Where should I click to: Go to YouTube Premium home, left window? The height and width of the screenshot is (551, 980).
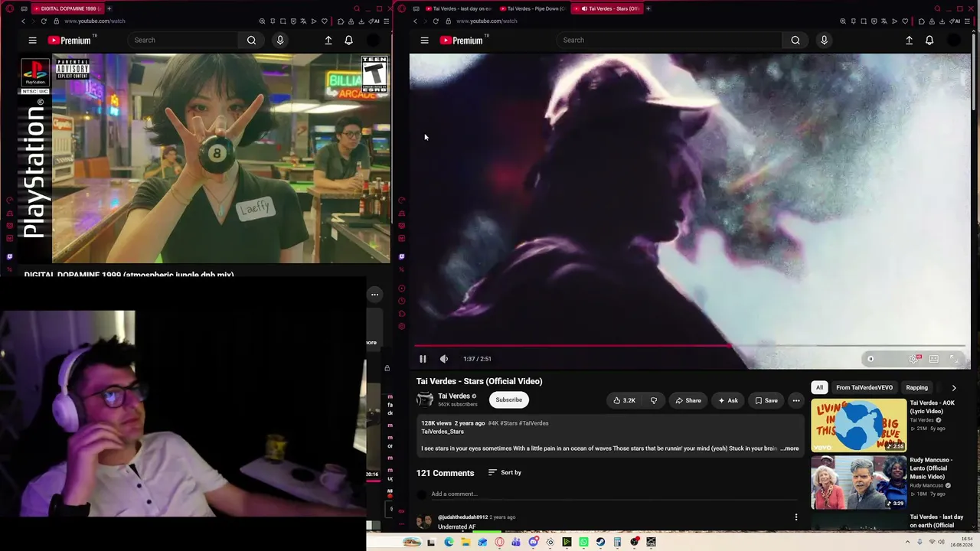[69, 41]
